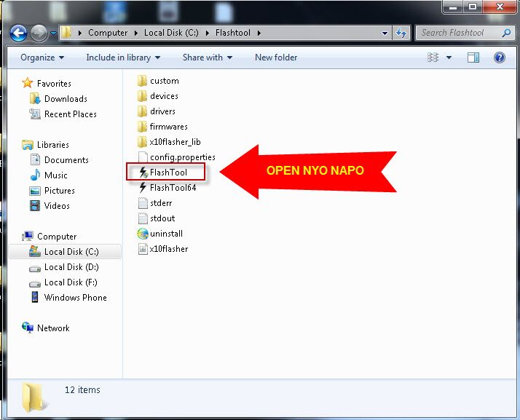Select the FlashTool64 lightning icon
520x420 pixels.
[143, 188]
